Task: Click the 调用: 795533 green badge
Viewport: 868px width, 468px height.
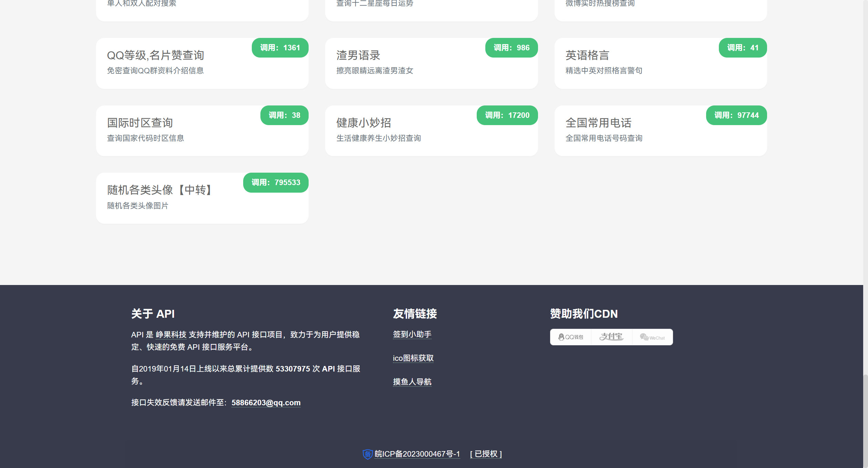Action: [276, 183]
